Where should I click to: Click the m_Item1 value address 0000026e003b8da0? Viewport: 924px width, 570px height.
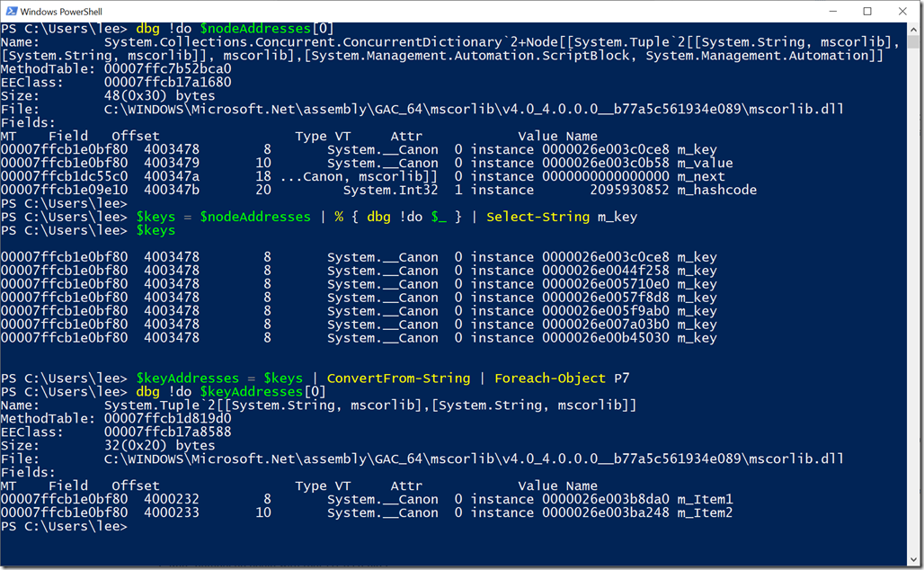coord(606,499)
